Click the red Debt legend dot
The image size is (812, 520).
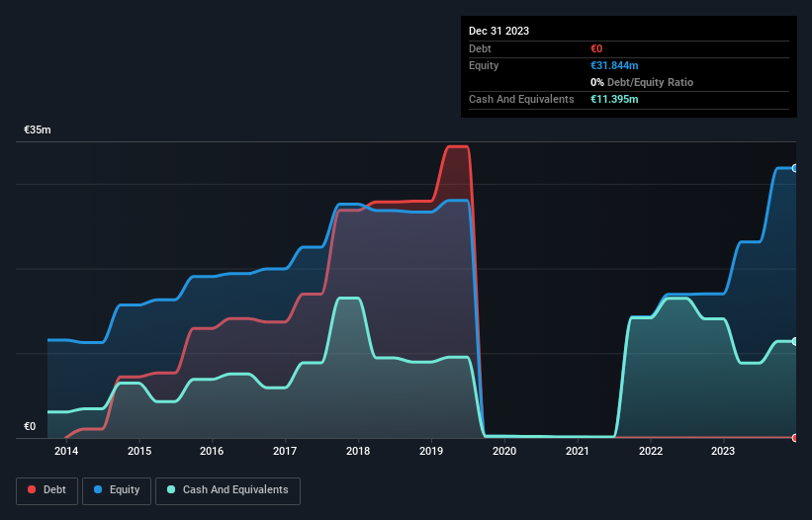(x=32, y=489)
